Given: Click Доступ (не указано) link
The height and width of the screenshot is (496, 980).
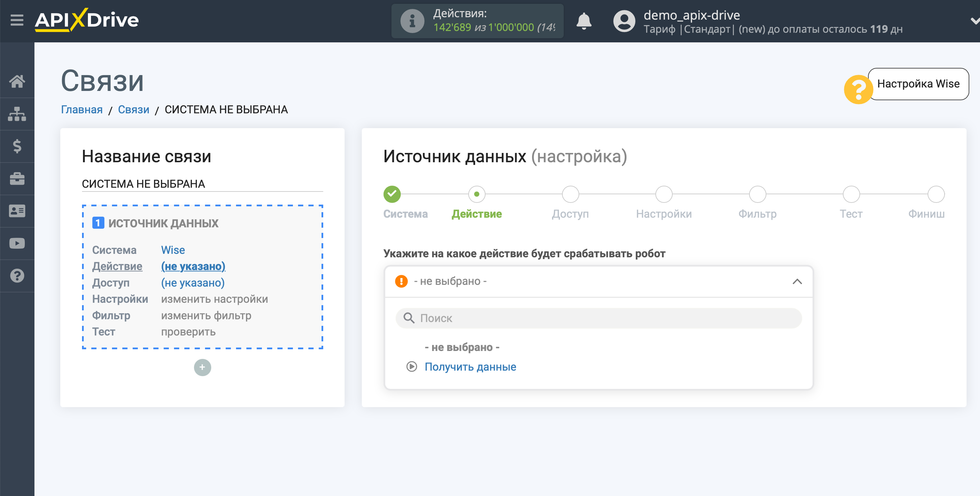Looking at the screenshot, I should (193, 282).
